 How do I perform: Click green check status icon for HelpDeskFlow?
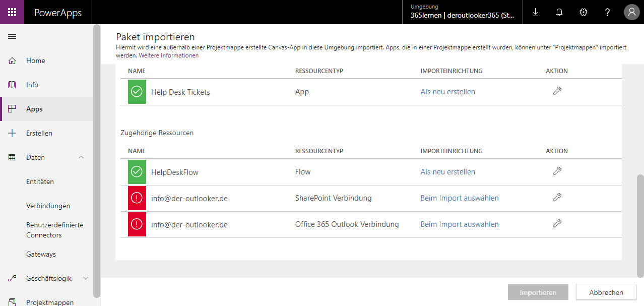[x=137, y=172]
